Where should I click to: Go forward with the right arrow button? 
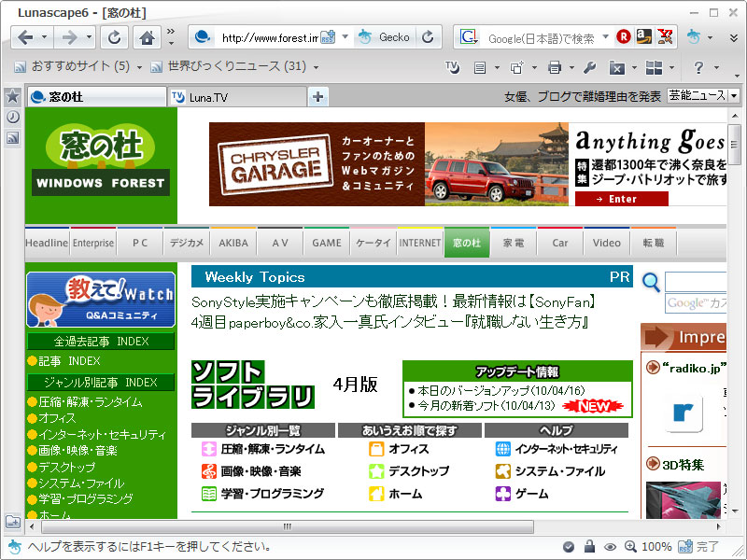coord(69,37)
